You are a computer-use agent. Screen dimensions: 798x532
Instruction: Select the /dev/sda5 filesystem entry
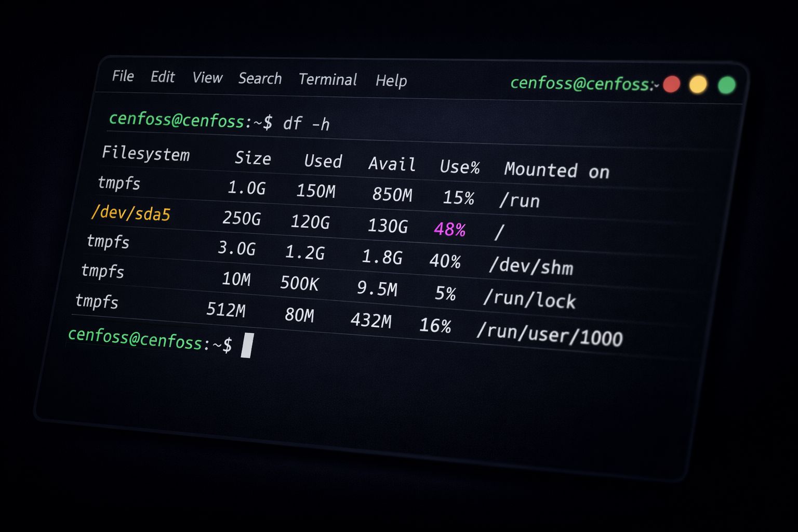click(132, 214)
